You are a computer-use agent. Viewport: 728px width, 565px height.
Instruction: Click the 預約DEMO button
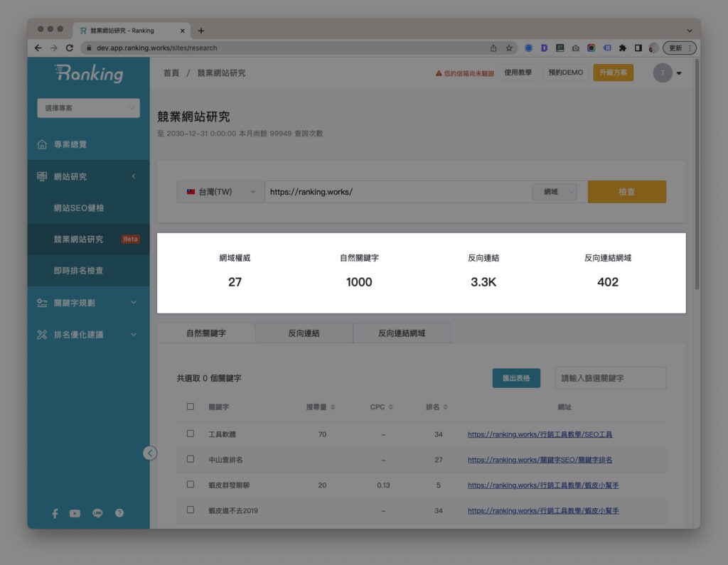coord(565,73)
